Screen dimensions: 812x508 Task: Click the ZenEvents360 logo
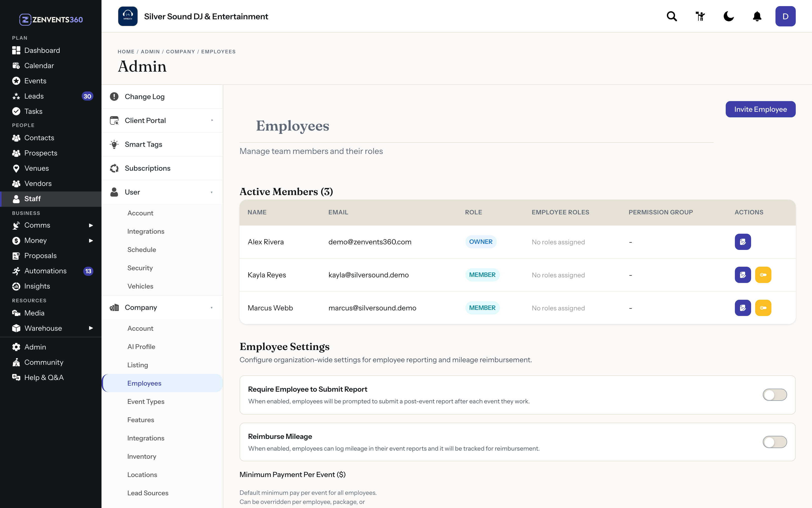pos(51,20)
